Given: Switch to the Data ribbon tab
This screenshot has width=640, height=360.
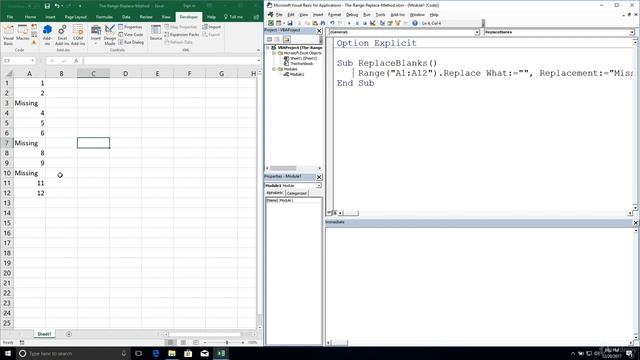Looking at the screenshot, I should pos(126,17).
